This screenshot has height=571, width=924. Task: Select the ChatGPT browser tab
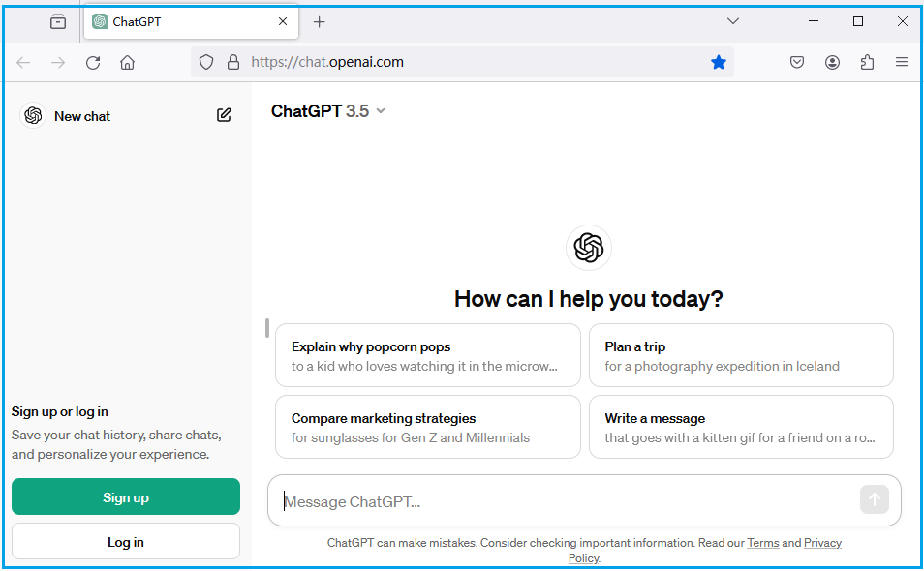(191, 22)
